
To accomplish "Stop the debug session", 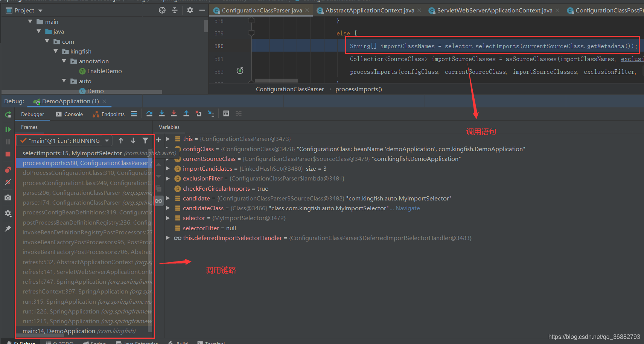I will (8, 154).
